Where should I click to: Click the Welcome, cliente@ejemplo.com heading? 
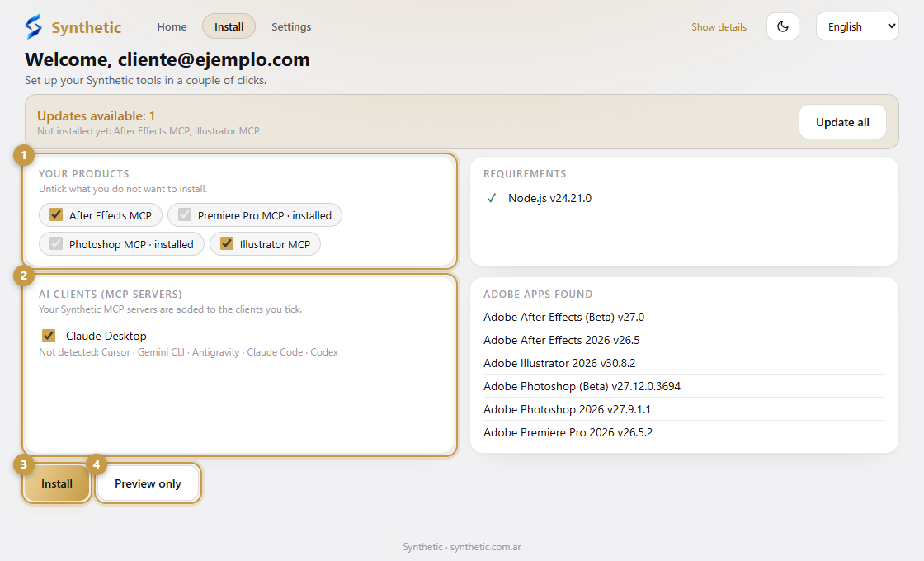click(x=167, y=59)
